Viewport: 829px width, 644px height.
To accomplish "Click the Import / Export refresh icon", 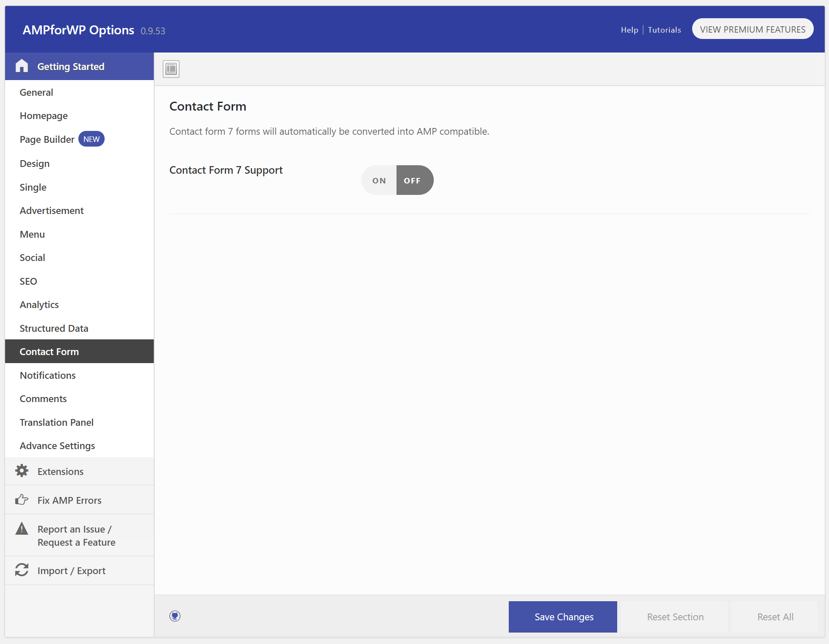I will pyautogui.click(x=22, y=570).
